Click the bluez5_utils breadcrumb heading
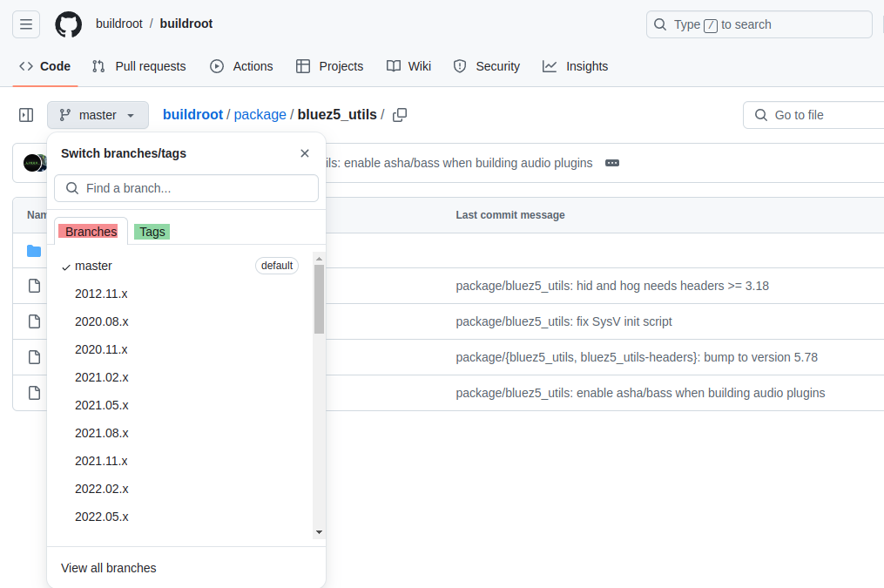Viewport: 884px width, 588px height. pos(337,114)
